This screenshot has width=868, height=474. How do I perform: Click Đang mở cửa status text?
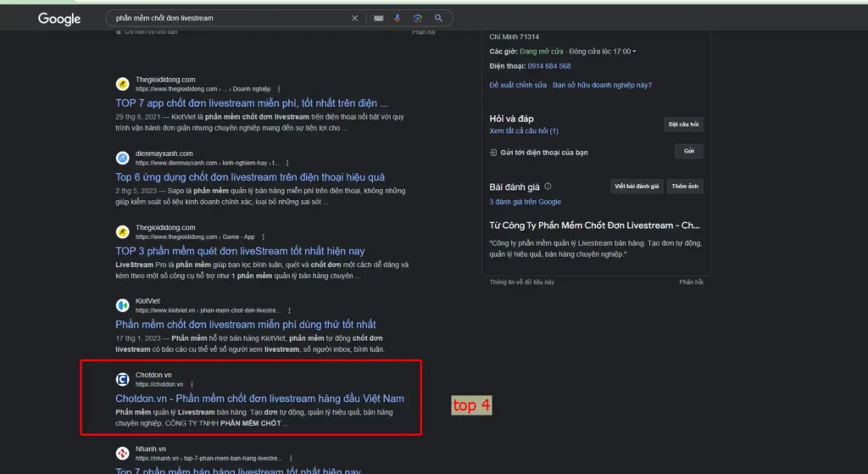pos(542,52)
